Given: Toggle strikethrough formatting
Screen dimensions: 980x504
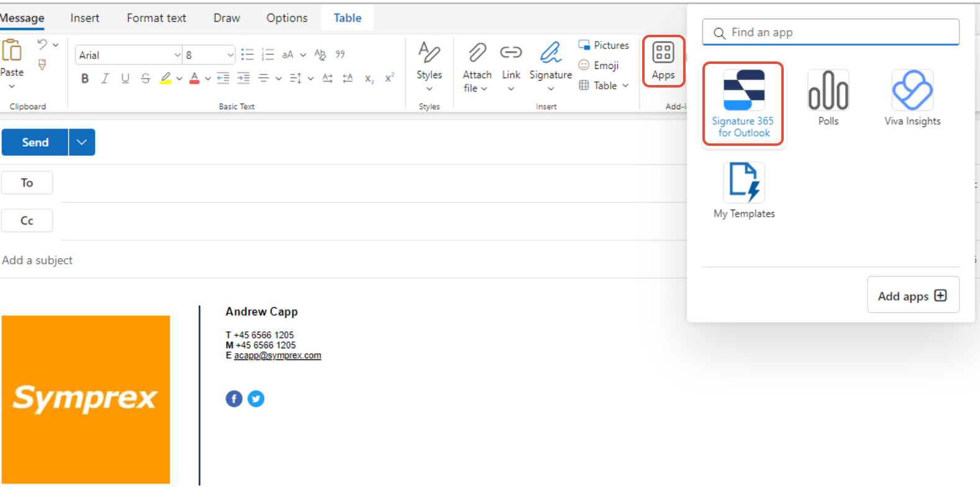Looking at the screenshot, I should (x=145, y=78).
